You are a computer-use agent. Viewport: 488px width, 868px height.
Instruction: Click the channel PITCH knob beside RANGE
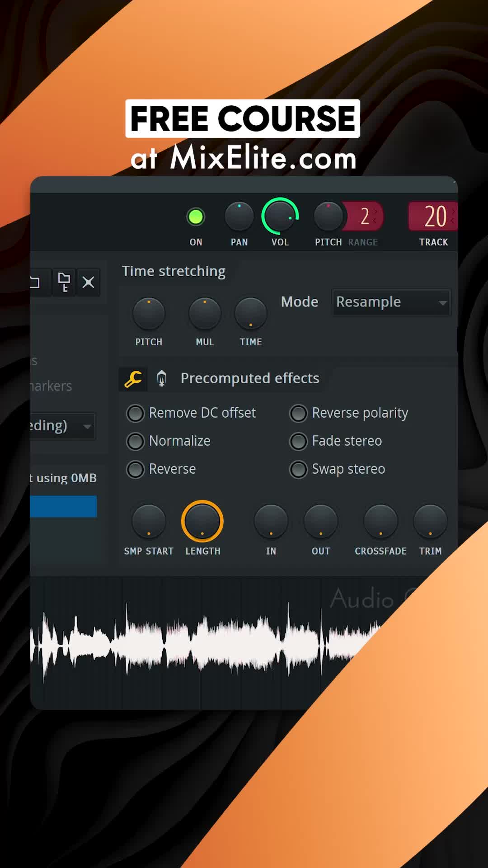[328, 217]
